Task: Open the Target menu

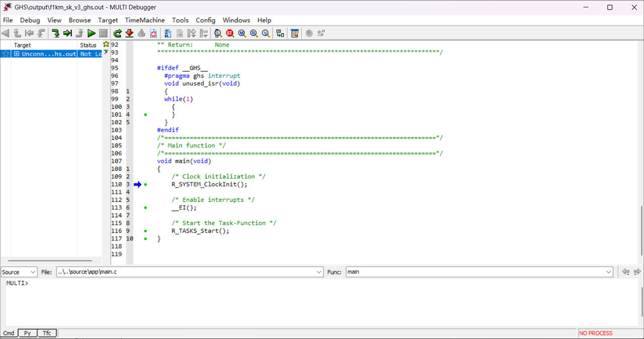Action: pyautogui.click(x=108, y=20)
